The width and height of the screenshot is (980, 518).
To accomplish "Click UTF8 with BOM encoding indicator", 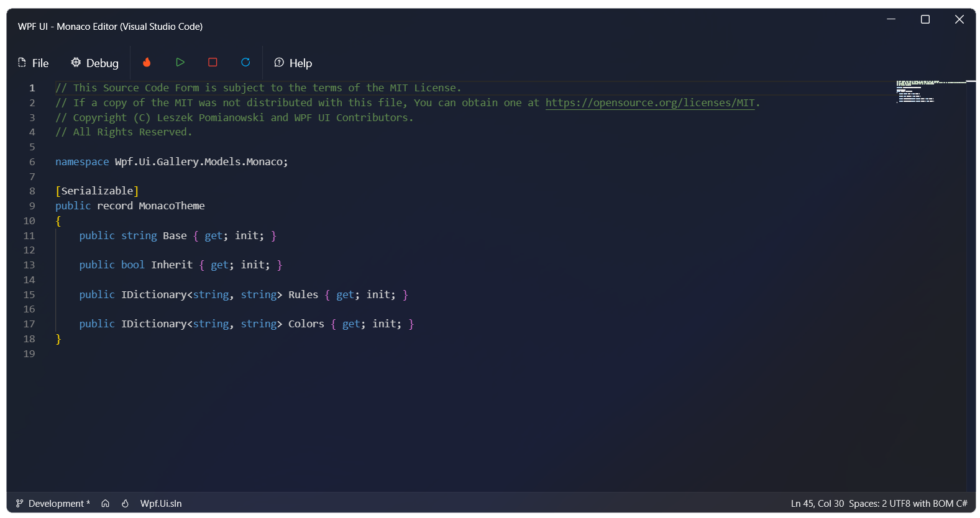I will pos(921,504).
